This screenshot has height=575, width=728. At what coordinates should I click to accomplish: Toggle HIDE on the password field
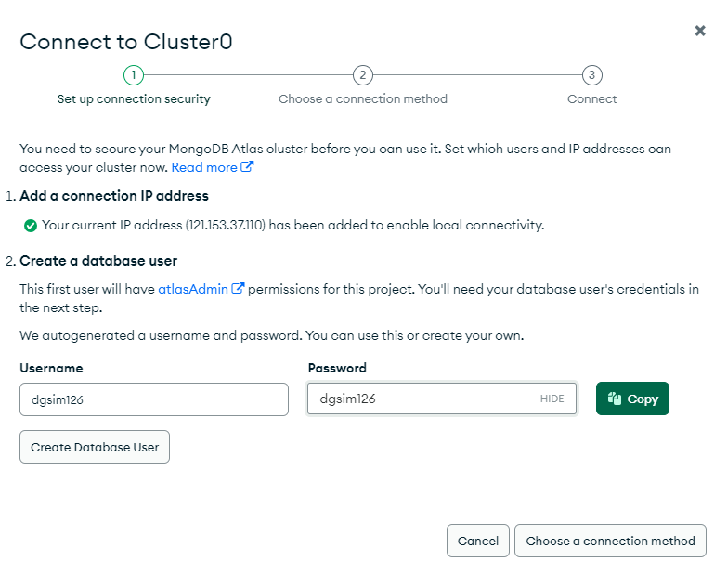point(552,399)
